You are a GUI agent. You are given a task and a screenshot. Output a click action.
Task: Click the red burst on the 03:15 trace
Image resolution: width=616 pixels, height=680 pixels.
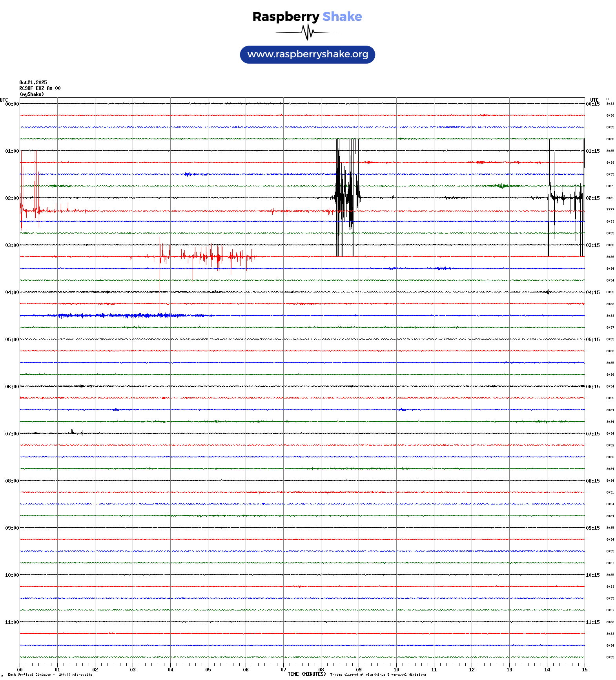click(208, 257)
